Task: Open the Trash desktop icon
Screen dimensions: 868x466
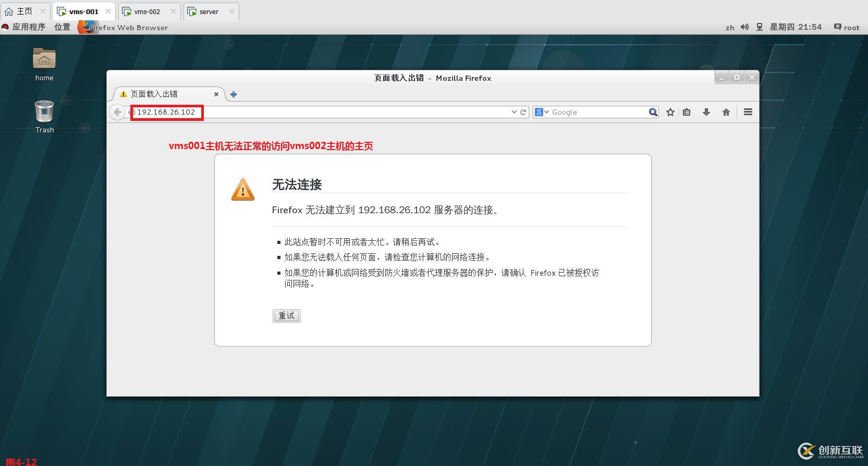Action: coord(44,117)
